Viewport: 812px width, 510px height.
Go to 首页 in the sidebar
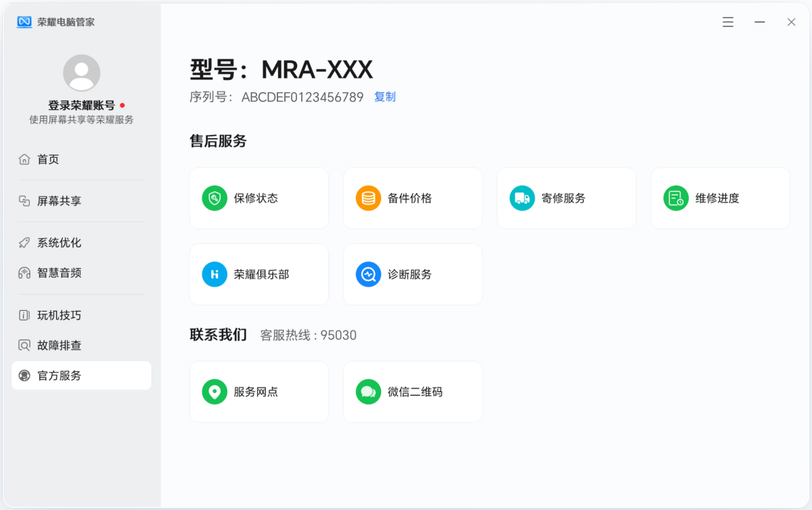48,159
